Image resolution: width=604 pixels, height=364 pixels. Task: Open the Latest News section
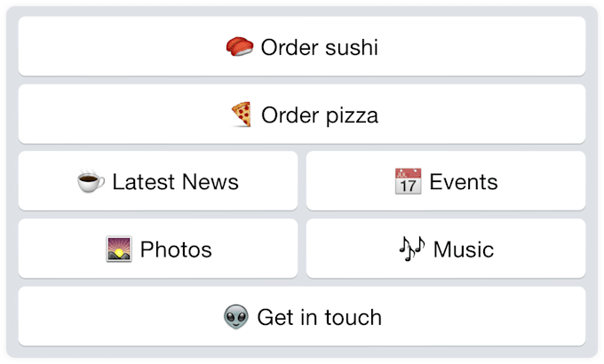point(158,181)
